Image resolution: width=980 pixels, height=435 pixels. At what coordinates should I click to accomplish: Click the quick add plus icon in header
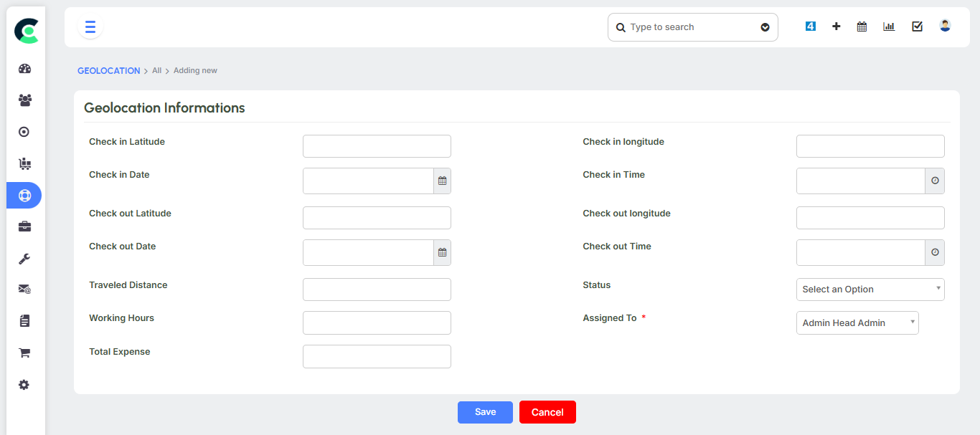837,26
